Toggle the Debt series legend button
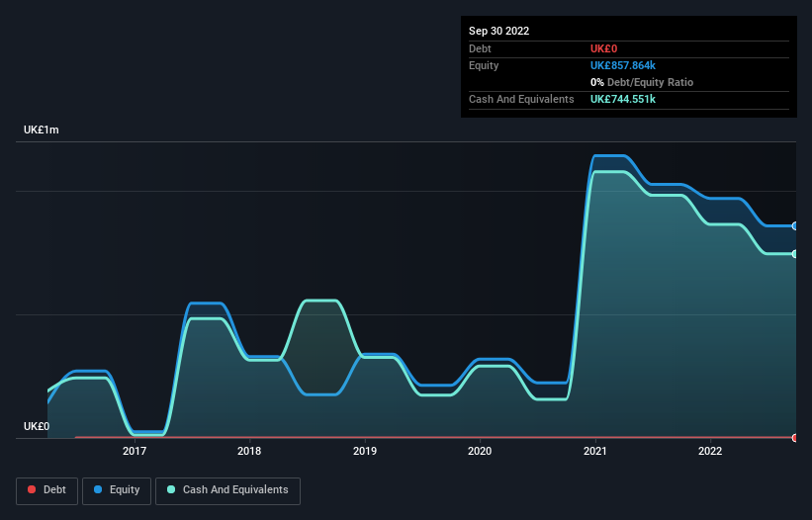The image size is (812, 520). (x=46, y=490)
